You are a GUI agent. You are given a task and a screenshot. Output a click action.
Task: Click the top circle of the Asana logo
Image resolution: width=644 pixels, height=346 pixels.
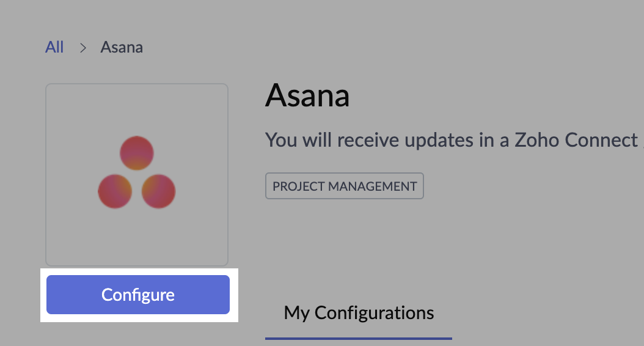137,153
